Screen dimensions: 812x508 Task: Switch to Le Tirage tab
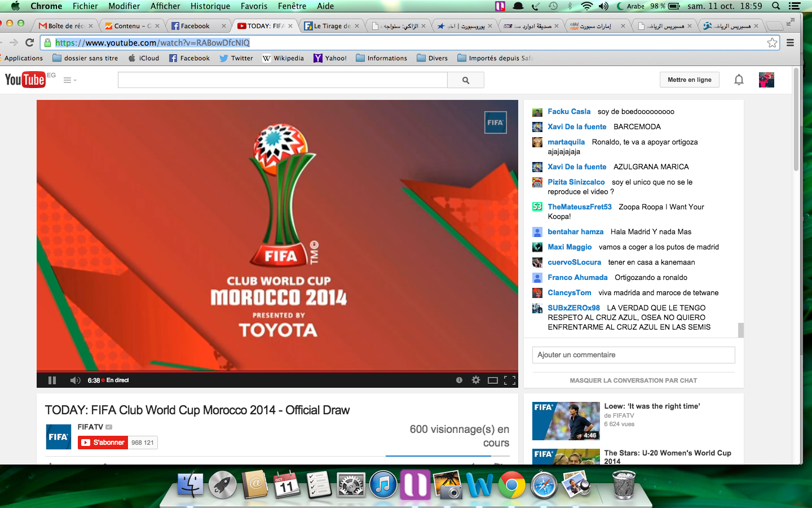click(332, 26)
